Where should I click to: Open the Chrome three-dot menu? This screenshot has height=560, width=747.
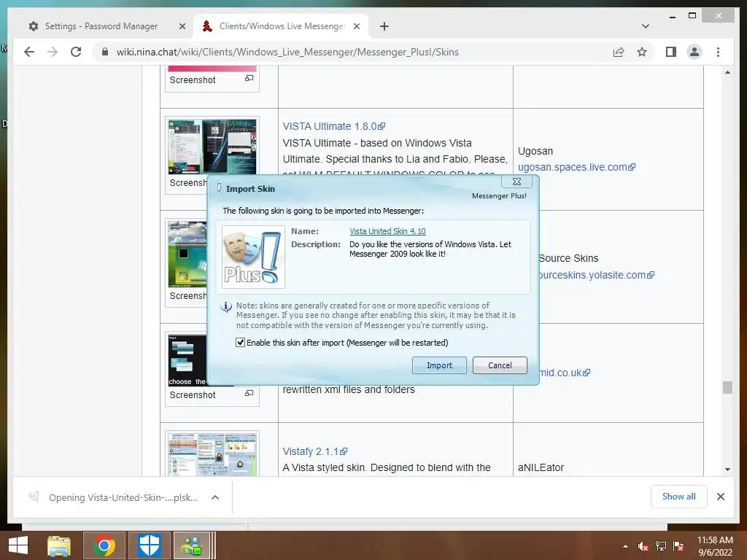[718, 52]
